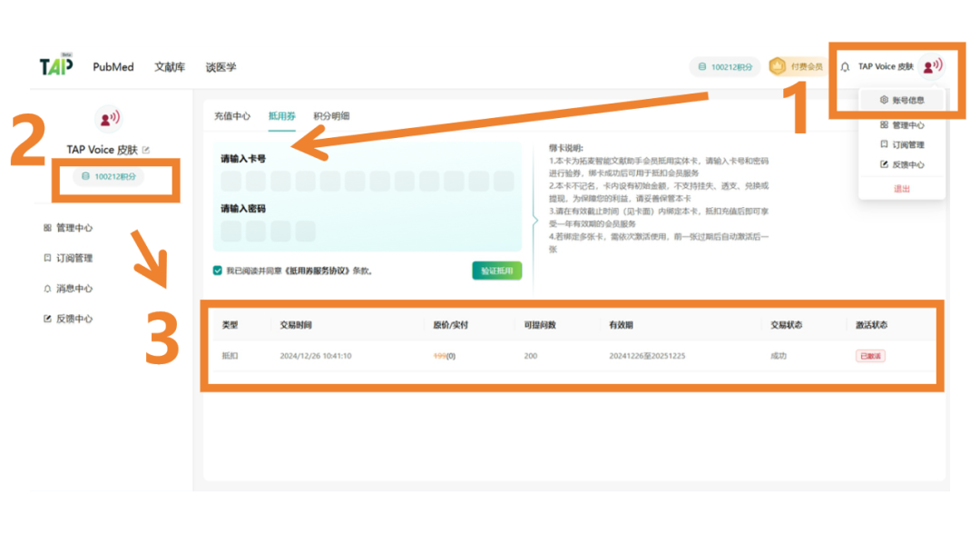Click the 成功 transaction status cell

(x=779, y=356)
